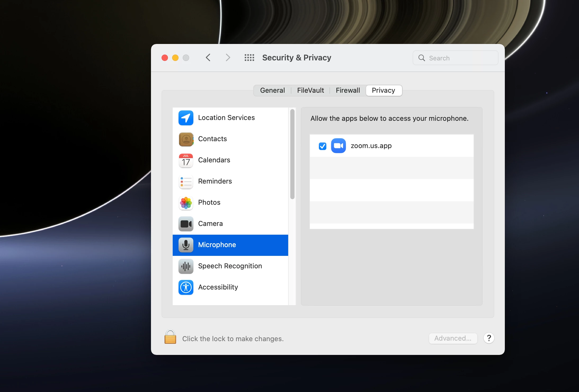
Task: Click the lock icon to make changes
Action: tap(170, 337)
